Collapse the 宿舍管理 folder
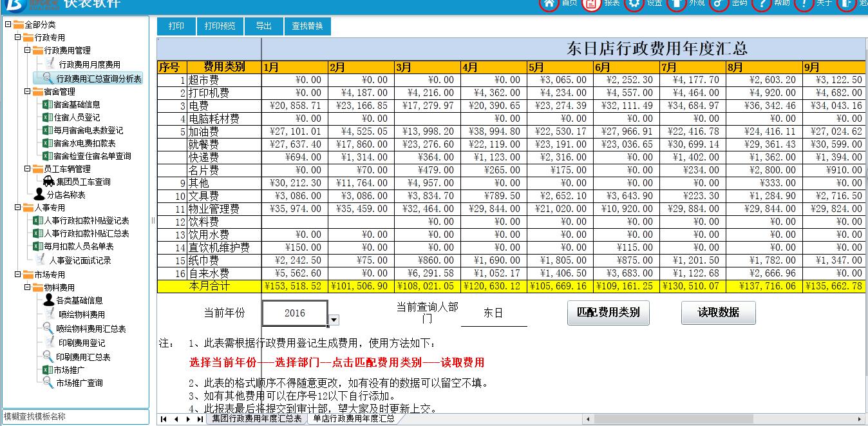The height and width of the screenshot is (426, 868). pos(28,92)
